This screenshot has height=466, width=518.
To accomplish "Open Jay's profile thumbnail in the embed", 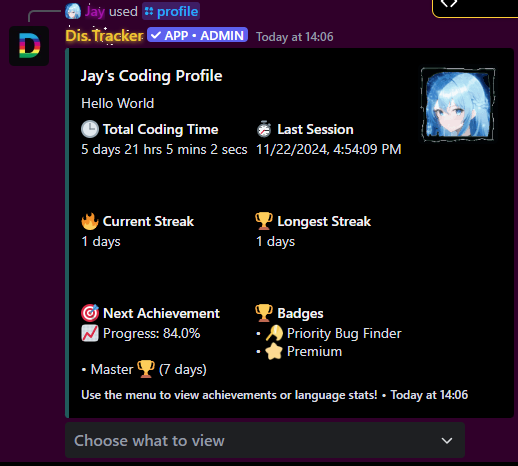I will click(458, 104).
